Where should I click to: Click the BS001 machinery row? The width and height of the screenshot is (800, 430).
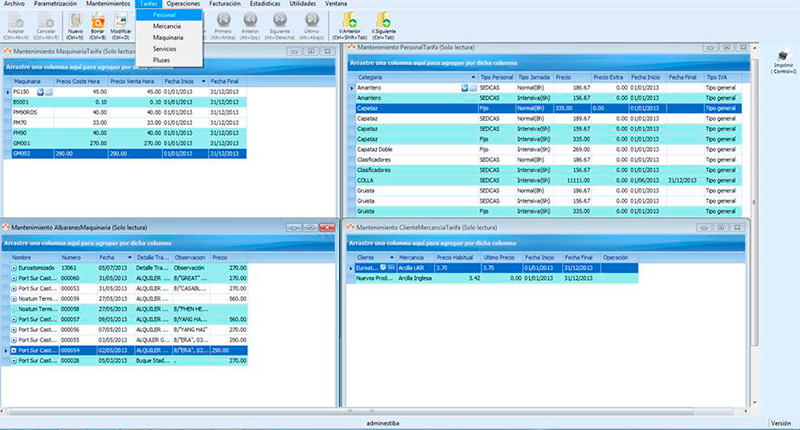point(125,102)
